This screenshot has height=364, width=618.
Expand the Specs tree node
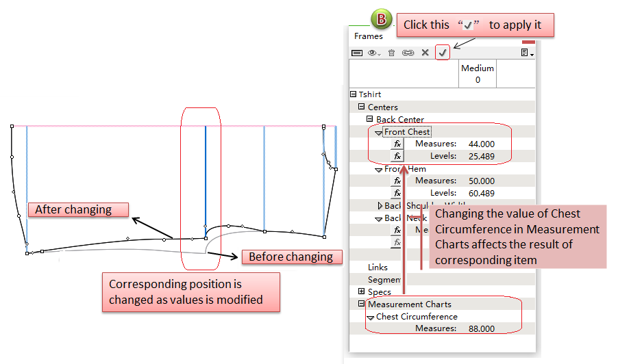coord(362,292)
